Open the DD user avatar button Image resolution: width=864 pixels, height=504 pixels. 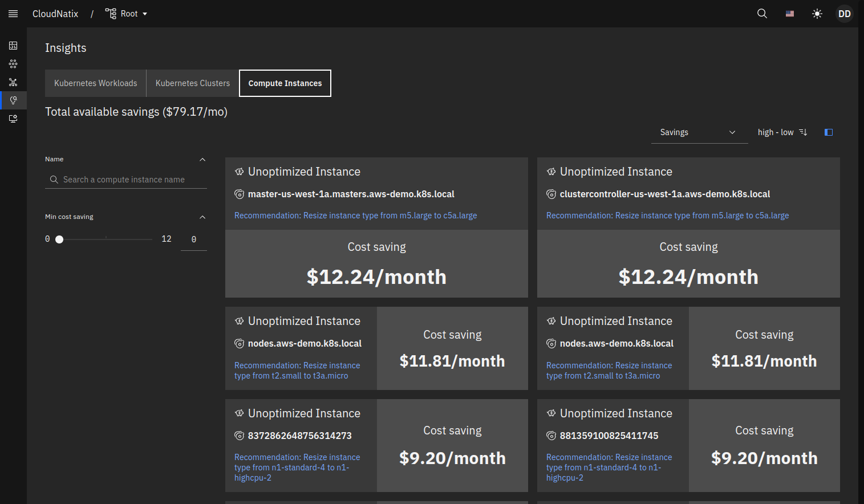(x=844, y=14)
